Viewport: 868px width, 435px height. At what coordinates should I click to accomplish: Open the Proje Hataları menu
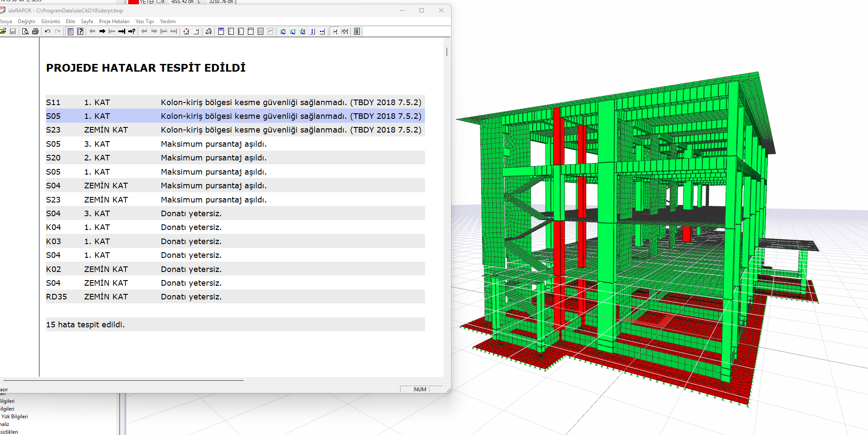[x=114, y=21]
